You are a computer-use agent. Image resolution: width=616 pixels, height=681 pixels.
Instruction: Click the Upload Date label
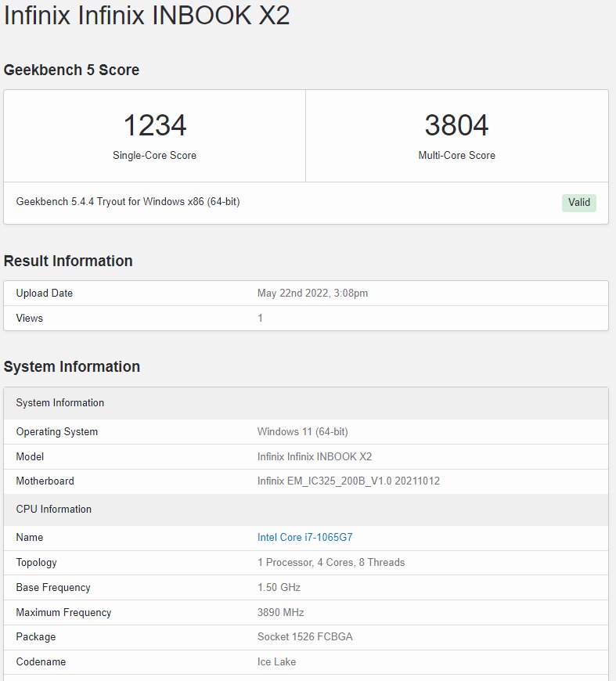click(45, 294)
